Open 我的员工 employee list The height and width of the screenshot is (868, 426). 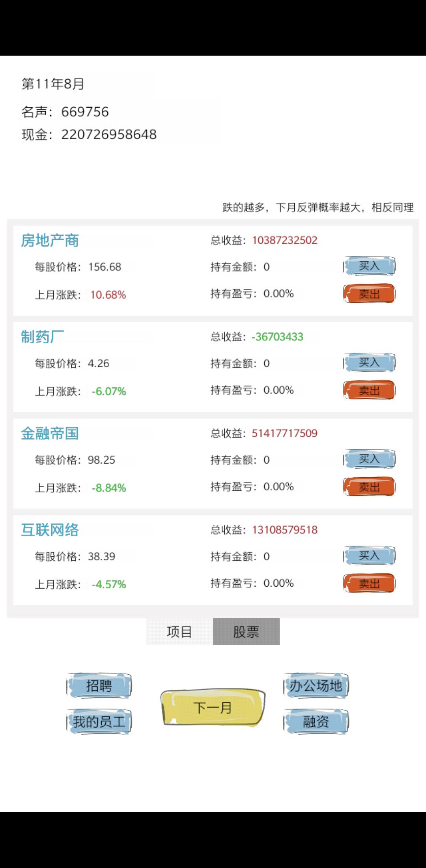[99, 722]
